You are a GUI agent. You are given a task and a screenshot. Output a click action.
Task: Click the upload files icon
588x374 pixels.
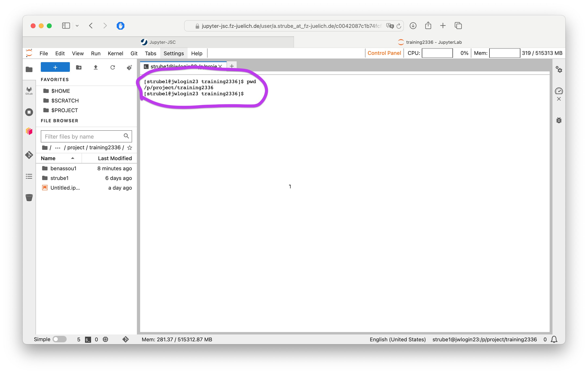tap(96, 67)
